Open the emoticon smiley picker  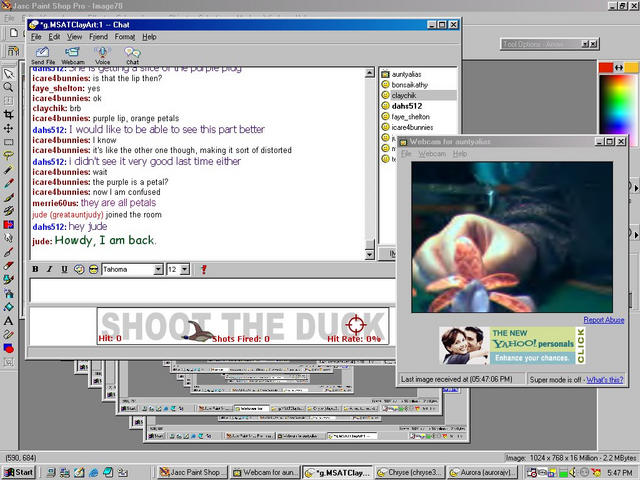click(79, 269)
